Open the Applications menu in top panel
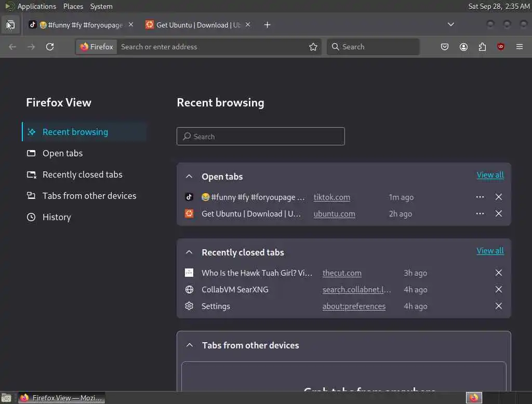532x404 pixels. click(37, 6)
